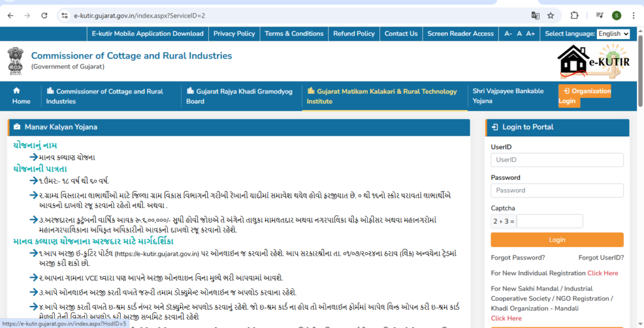Open media control icon in toolbar

(599, 16)
